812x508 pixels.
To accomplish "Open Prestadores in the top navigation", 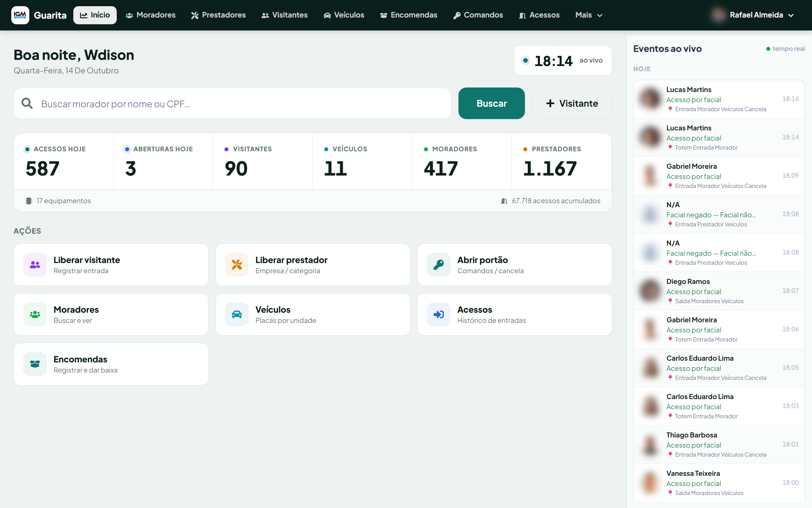I will pos(219,15).
